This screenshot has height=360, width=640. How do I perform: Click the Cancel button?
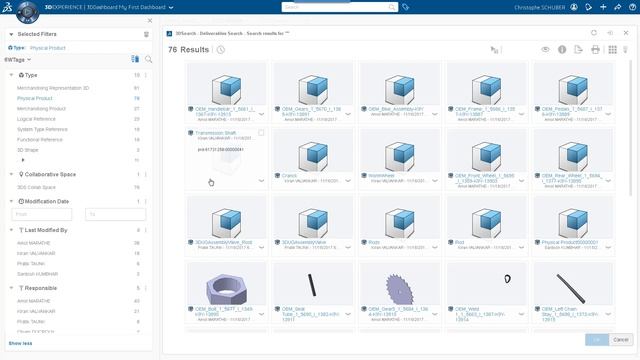tap(620, 340)
